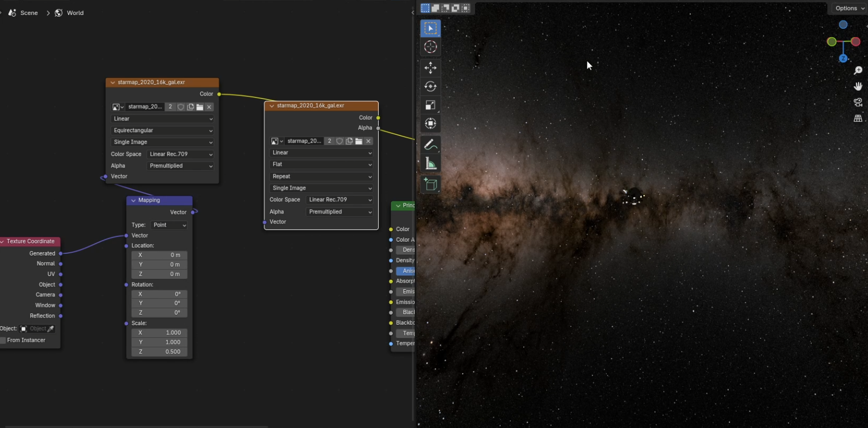Click the Mapping Scale Z 0.500 value
This screenshot has height=428, width=868.
pyautogui.click(x=159, y=352)
